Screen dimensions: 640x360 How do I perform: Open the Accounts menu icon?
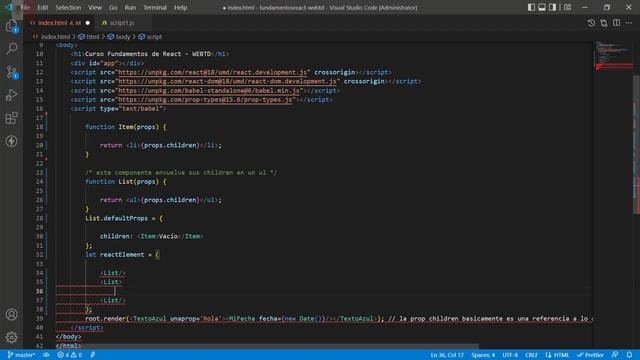click(x=11, y=314)
